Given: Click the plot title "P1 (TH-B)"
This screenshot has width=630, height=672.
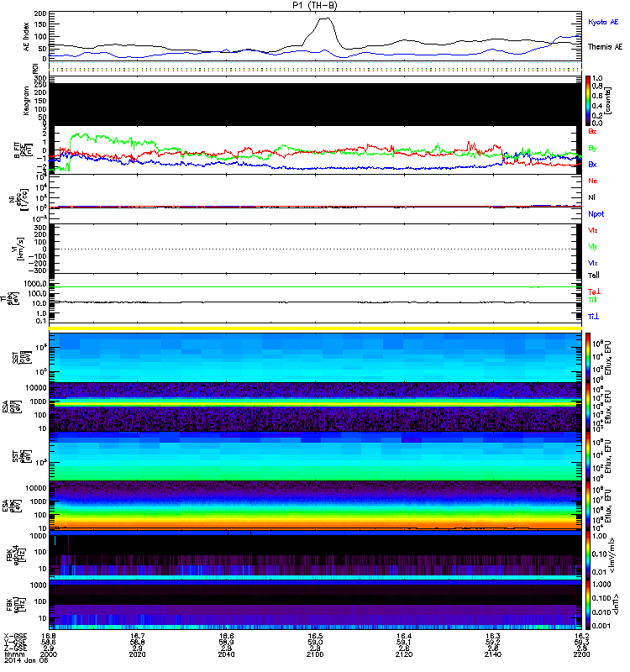Looking at the screenshot, I should (x=314, y=6).
